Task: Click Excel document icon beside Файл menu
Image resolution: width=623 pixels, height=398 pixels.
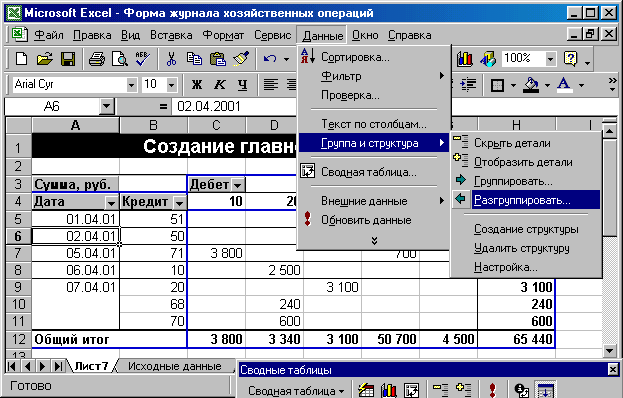Action: [x=19, y=35]
